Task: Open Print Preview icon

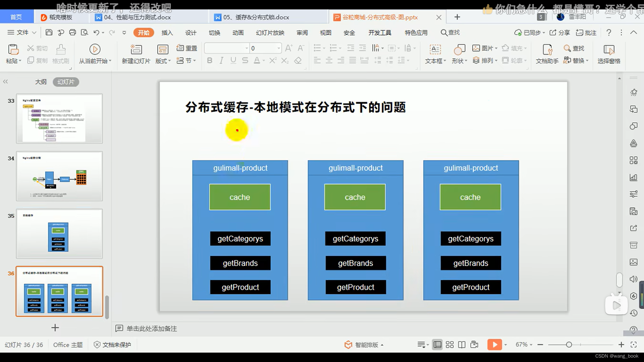Action: pos(85,32)
